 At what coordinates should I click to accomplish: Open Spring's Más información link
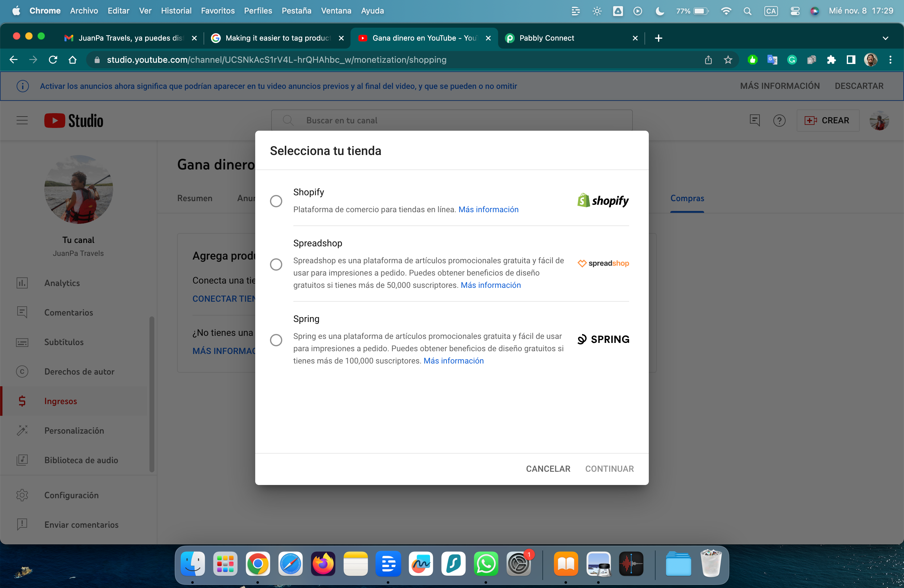click(x=454, y=361)
